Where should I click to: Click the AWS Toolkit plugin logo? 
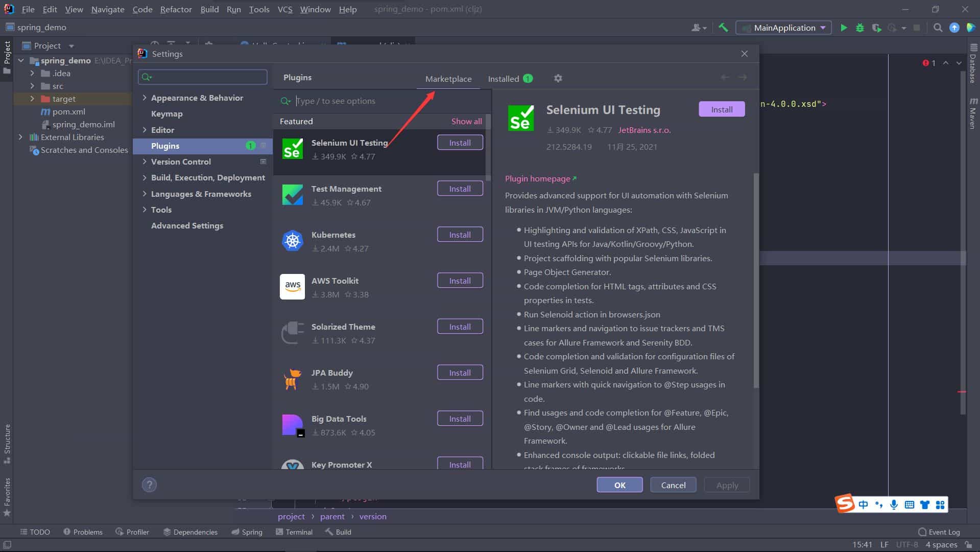coord(293,287)
